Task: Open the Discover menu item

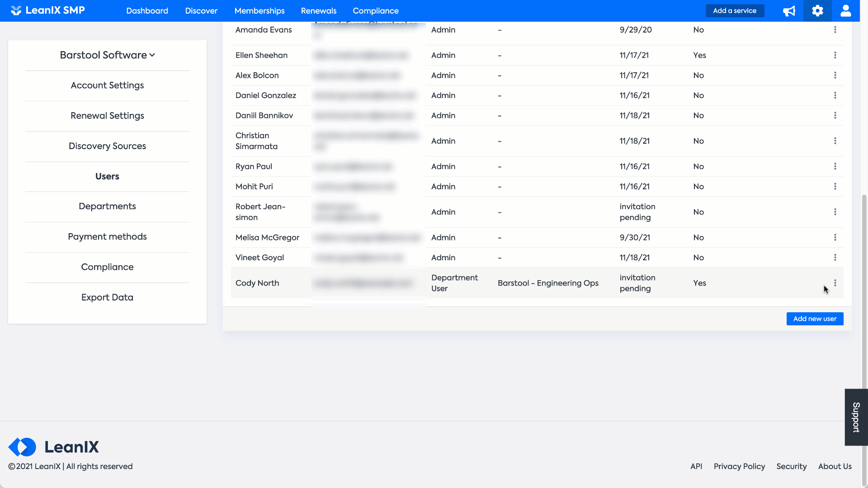Action: point(201,11)
